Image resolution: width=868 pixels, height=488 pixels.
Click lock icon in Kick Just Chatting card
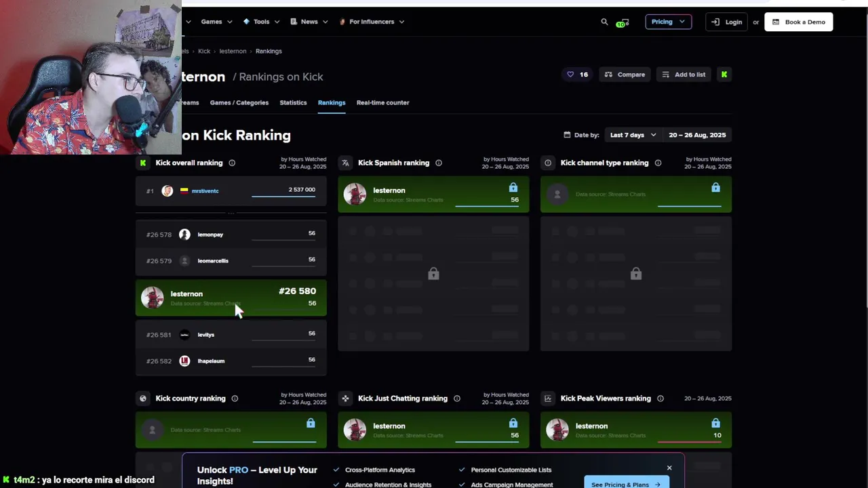513,423
